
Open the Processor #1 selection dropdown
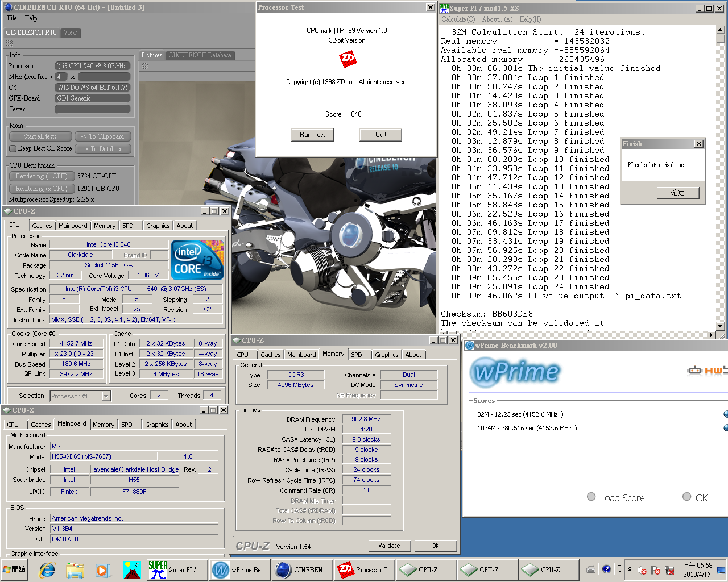[x=106, y=396]
